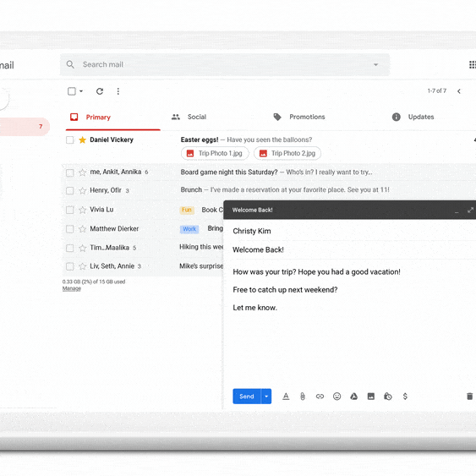476x476 pixels.
Task: Attach files using the paperclip icon
Action: click(x=303, y=397)
